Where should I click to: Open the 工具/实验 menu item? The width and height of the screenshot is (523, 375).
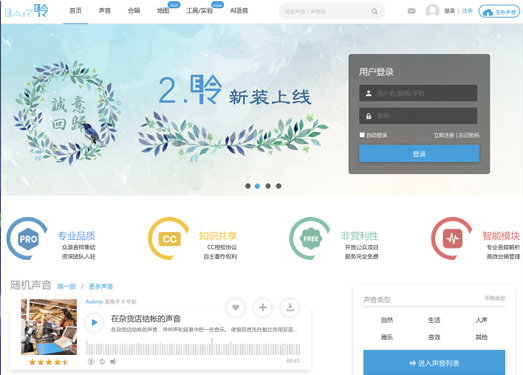click(x=199, y=11)
